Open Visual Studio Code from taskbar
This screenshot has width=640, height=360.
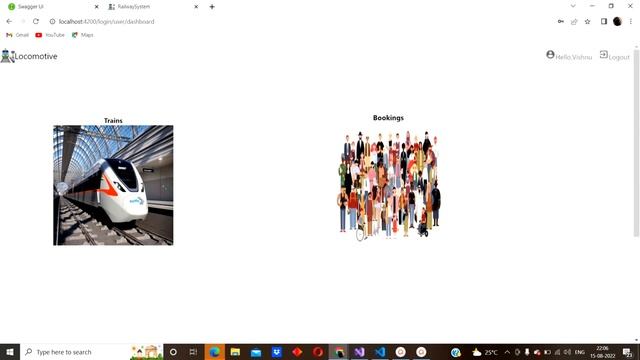(x=380, y=352)
